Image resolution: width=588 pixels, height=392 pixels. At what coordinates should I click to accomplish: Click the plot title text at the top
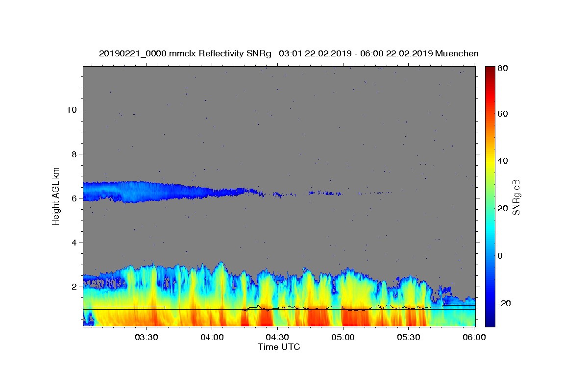[289, 53]
